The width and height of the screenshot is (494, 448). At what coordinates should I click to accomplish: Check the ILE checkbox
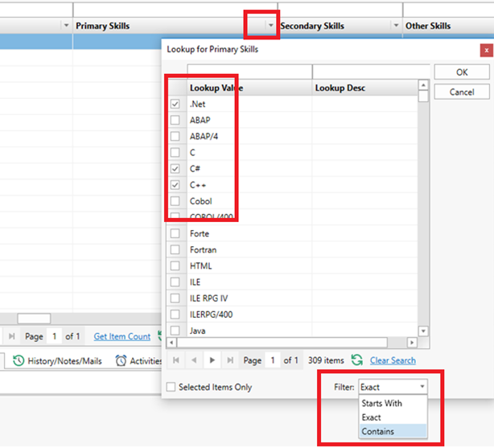[175, 282]
